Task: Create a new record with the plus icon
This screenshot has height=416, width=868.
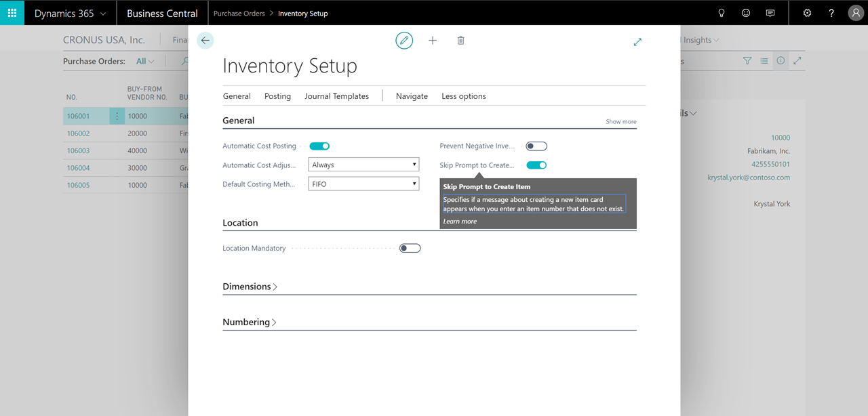Action: [433, 40]
